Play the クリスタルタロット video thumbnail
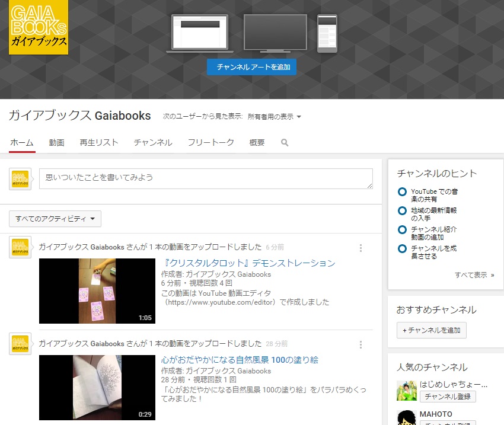This screenshot has height=425, width=504. (97, 291)
